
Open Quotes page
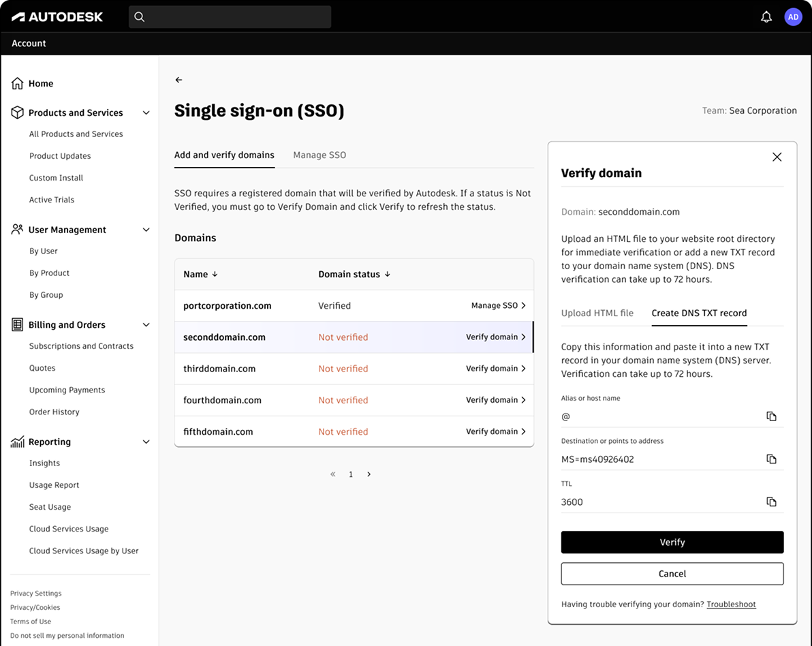click(x=42, y=368)
